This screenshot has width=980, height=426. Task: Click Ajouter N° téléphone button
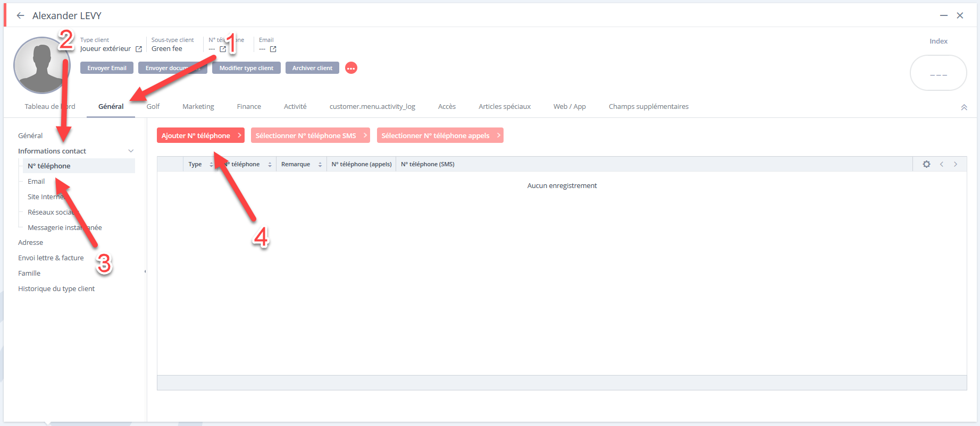click(x=200, y=135)
